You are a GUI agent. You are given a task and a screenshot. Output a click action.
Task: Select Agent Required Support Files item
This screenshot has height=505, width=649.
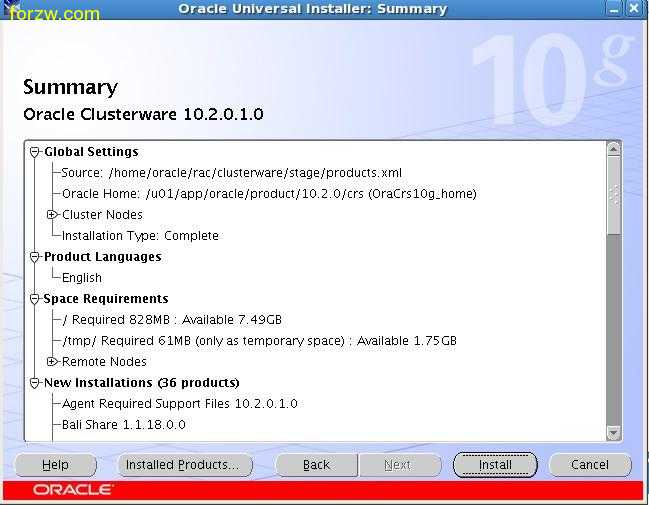[x=180, y=404]
